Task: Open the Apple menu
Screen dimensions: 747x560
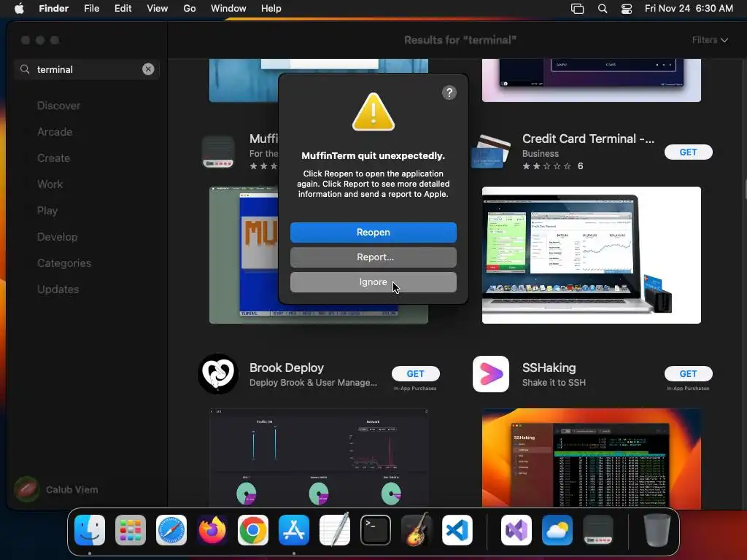Action: tap(19, 9)
